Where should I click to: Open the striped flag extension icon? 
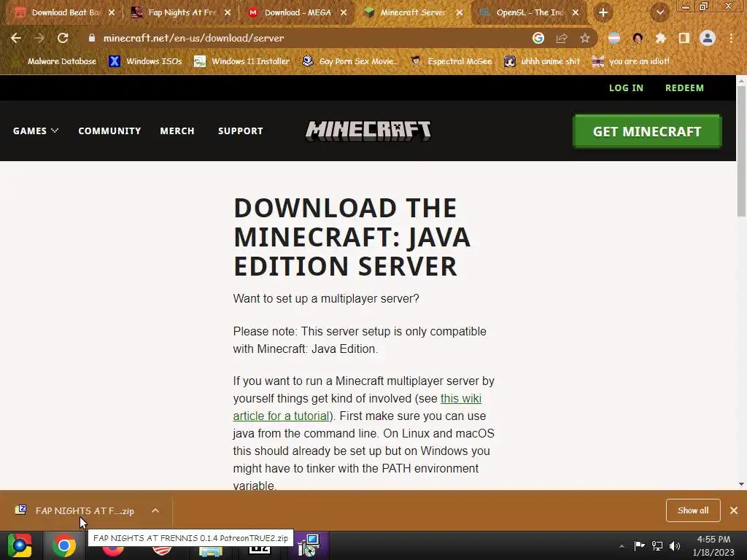(614, 38)
